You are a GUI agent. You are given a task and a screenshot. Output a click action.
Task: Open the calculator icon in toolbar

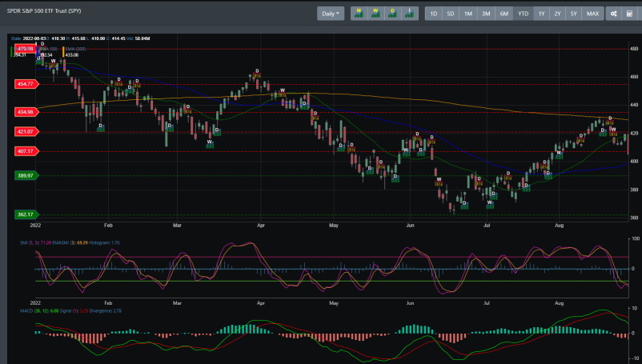pyautogui.click(x=630, y=14)
